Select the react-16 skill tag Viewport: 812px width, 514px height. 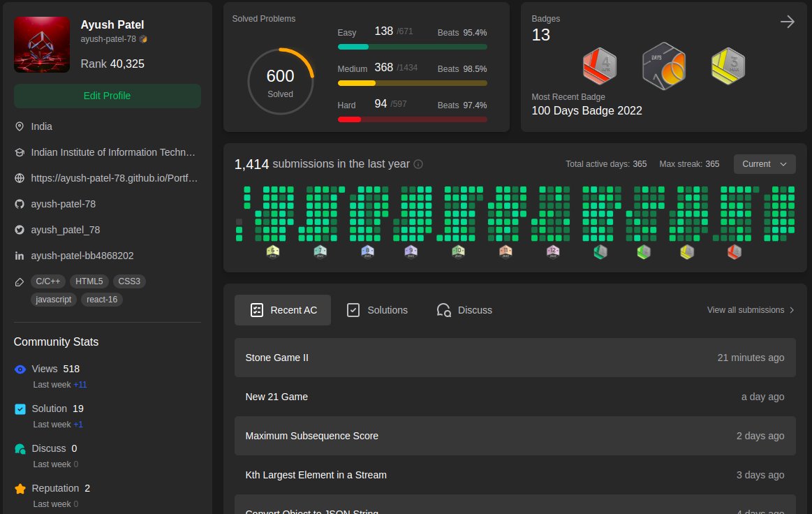(102, 300)
